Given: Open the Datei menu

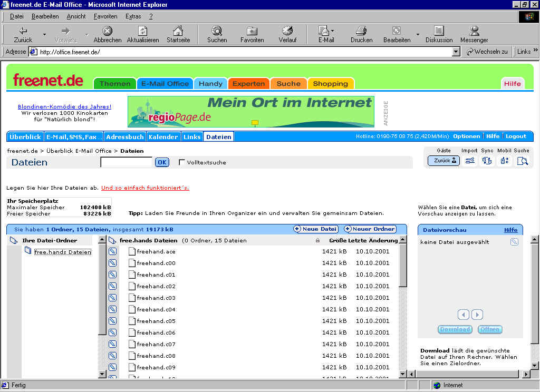Looking at the screenshot, I should 16,16.
